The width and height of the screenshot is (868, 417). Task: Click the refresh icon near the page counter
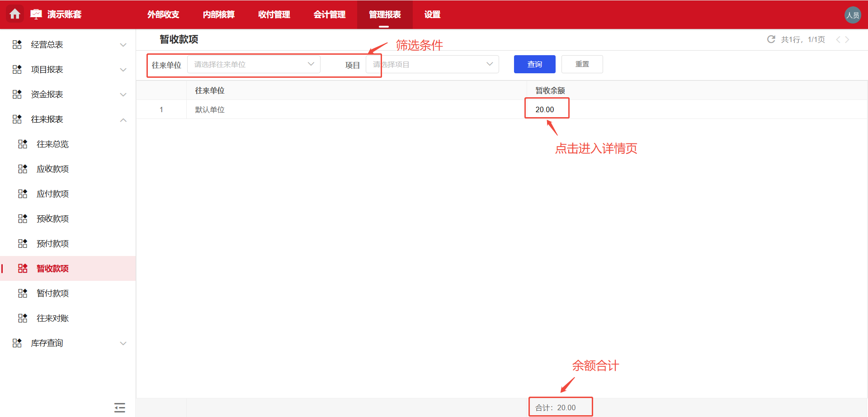pyautogui.click(x=771, y=39)
